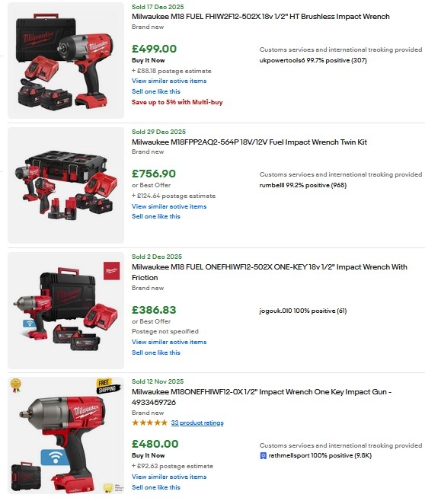This screenshot has height=504, width=425.
Task: Click the 33 product ratings link
Action: pyautogui.click(x=197, y=423)
